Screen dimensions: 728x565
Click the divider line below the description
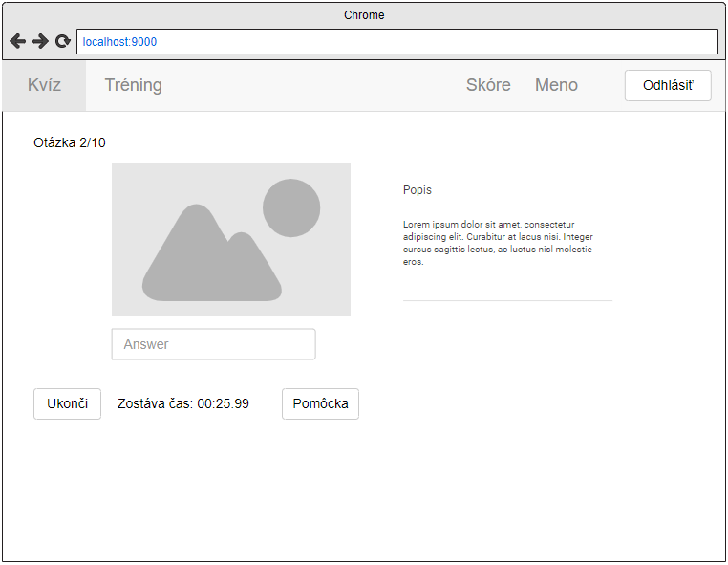click(x=507, y=300)
